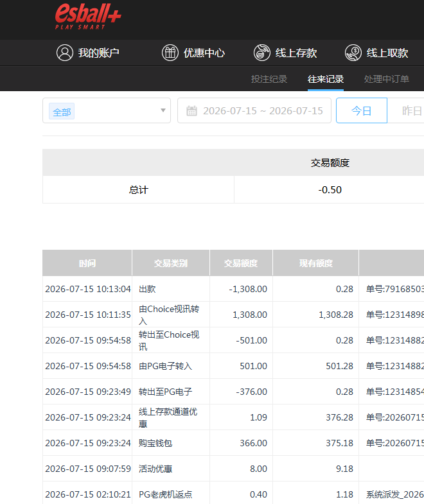Image resolution: width=424 pixels, height=504 pixels.
Task: Click the My Account user icon
Action: (x=65, y=53)
